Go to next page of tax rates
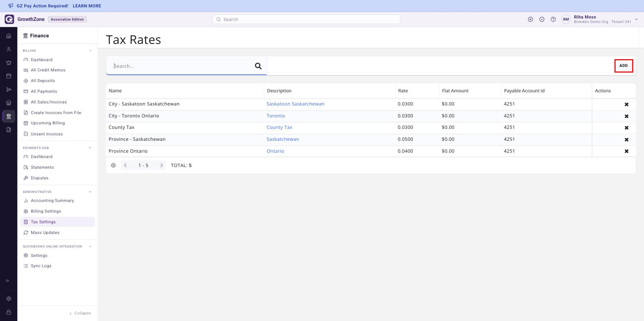 (161, 165)
